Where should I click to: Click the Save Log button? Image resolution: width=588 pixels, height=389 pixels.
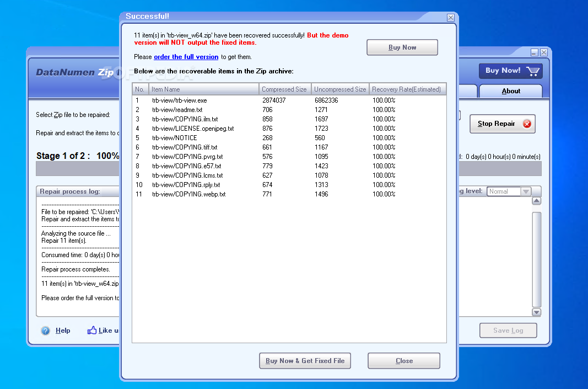508,331
